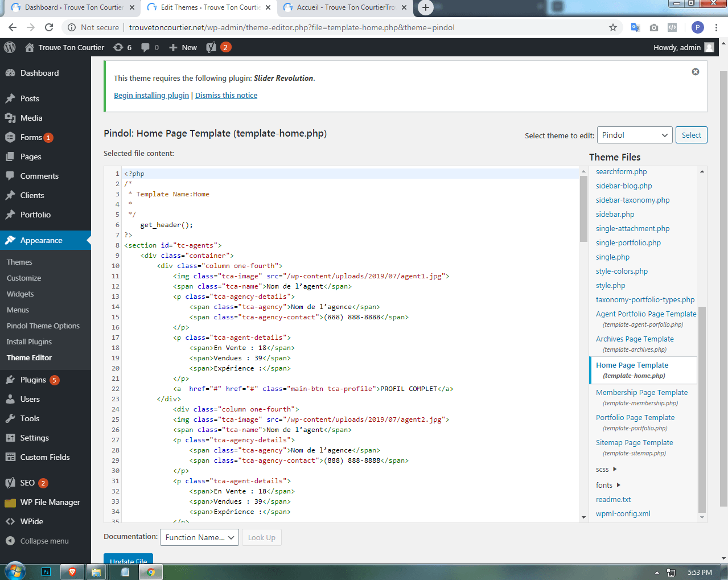Click the Theme Files list scrollbar thumb
The height and width of the screenshot is (580, 728).
(702, 410)
